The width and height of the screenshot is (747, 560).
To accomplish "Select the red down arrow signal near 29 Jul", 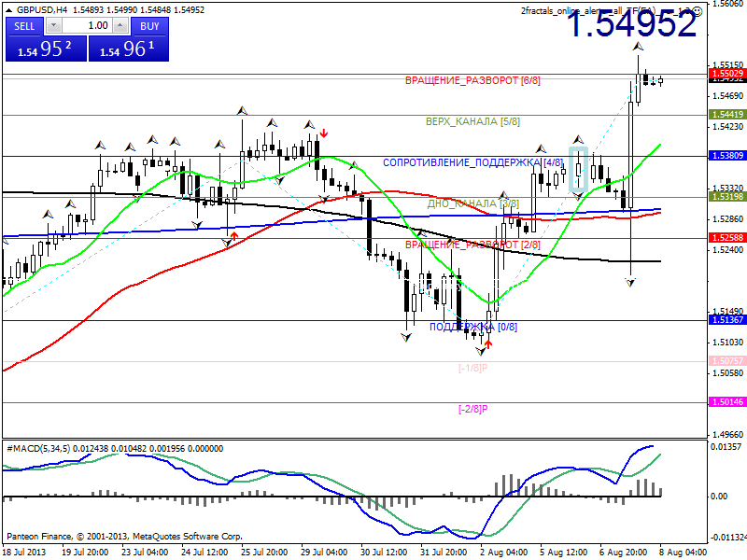I will [x=323, y=133].
